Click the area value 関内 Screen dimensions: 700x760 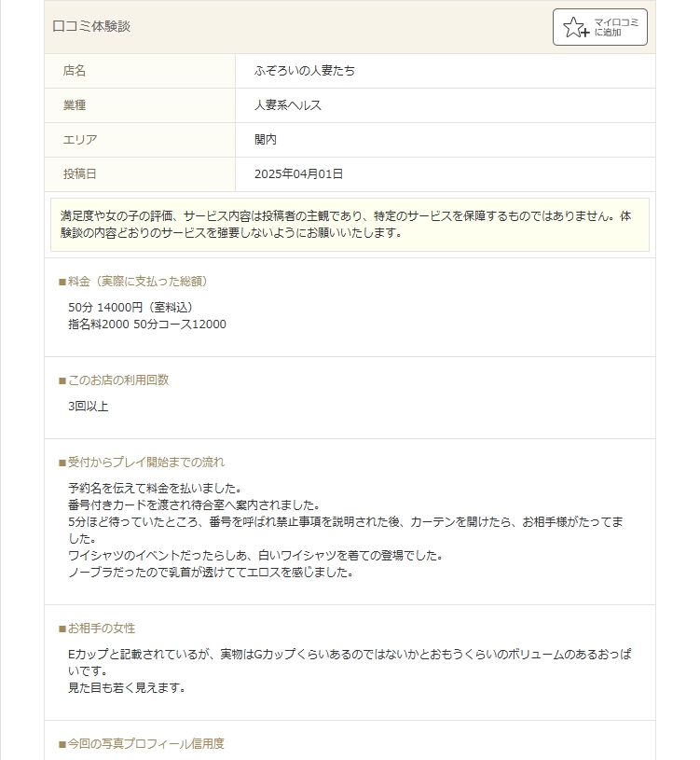tap(266, 140)
